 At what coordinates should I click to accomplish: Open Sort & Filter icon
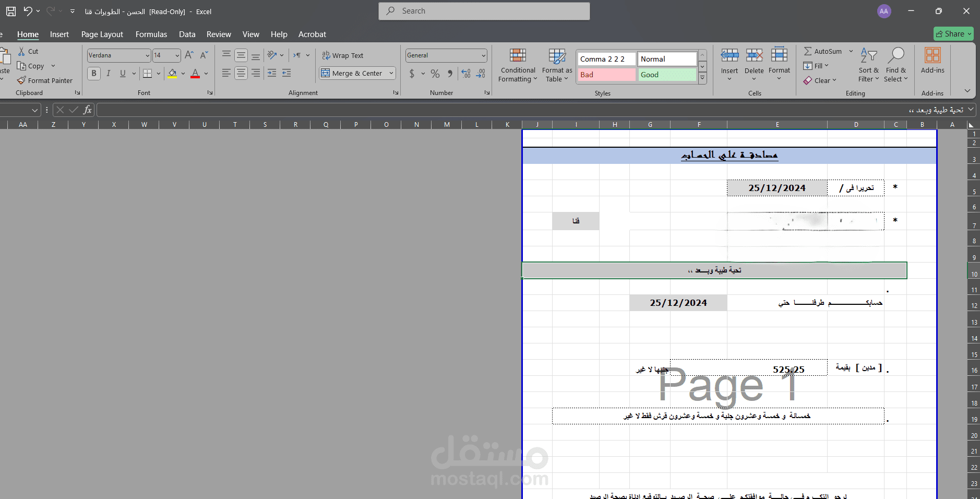pyautogui.click(x=869, y=55)
